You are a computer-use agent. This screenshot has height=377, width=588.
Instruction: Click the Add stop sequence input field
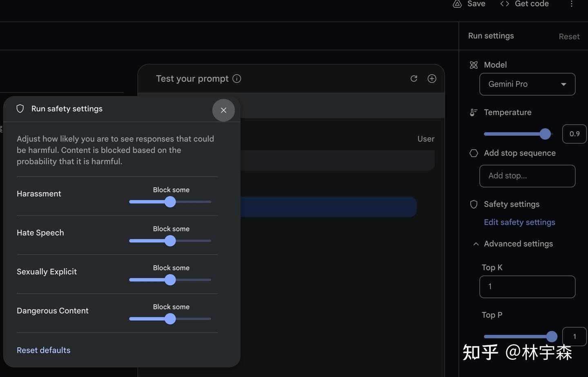[527, 176]
